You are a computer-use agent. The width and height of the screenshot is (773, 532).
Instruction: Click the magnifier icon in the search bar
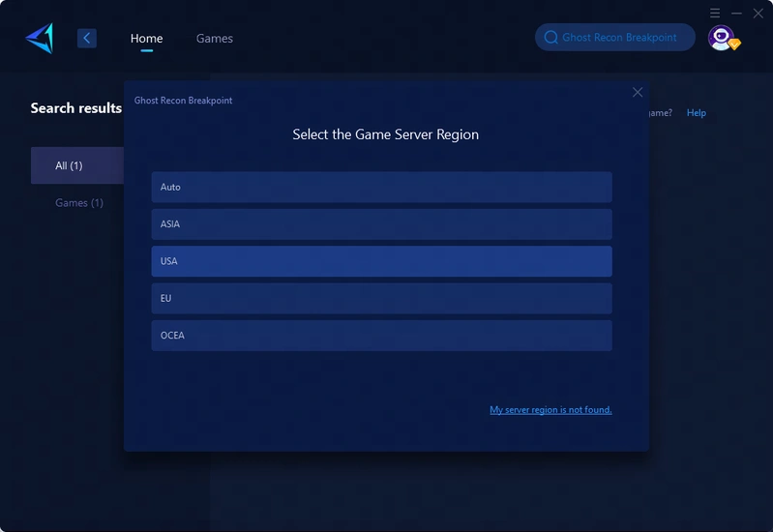[550, 38]
